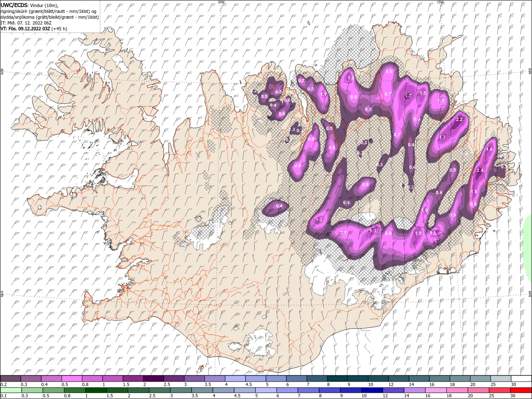Select lower legend pale green swatch between 0.1 and 0.3
532x399 pixels.
pyautogui.click(x=11, y=390)
